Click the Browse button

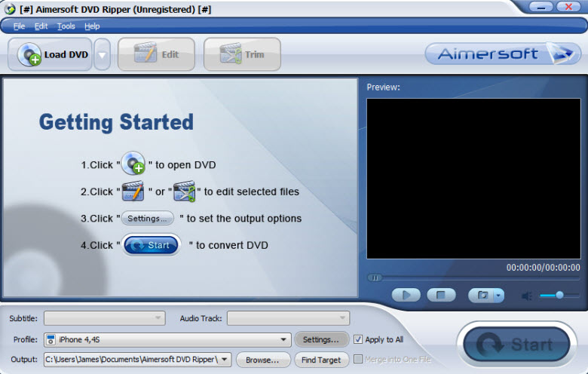pyautogui.click(x=263, y=360)
